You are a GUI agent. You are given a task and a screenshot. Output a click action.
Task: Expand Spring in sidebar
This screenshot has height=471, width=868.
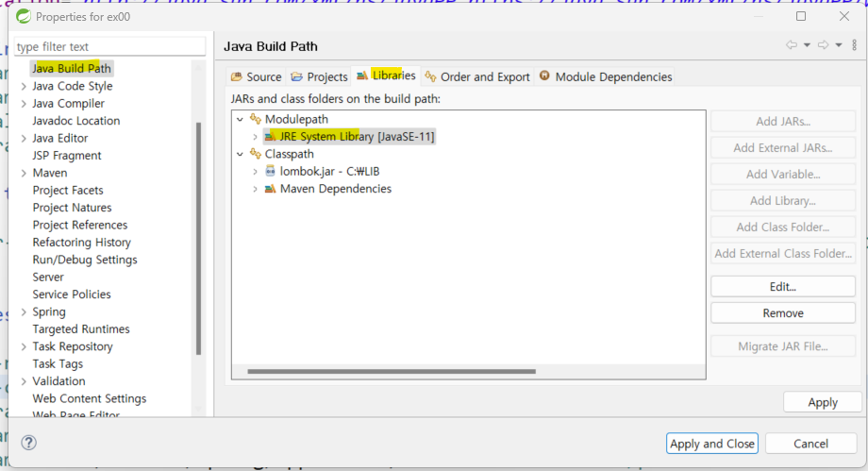click(24, 311)
